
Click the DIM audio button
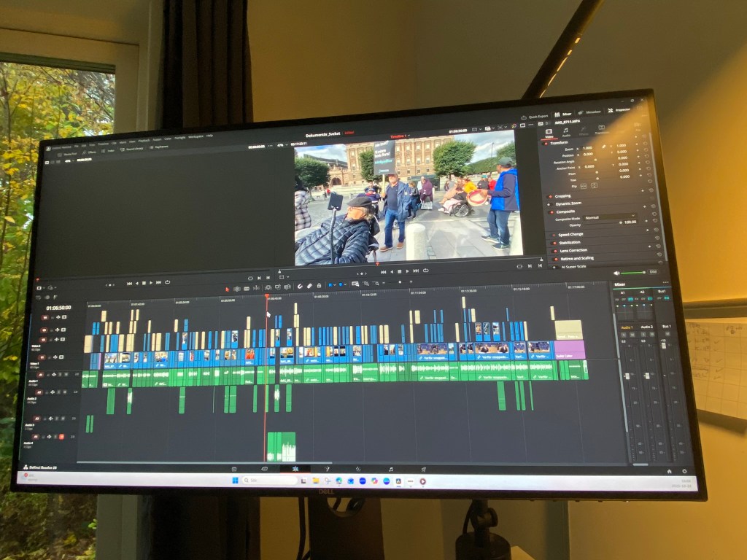[653, 272]
